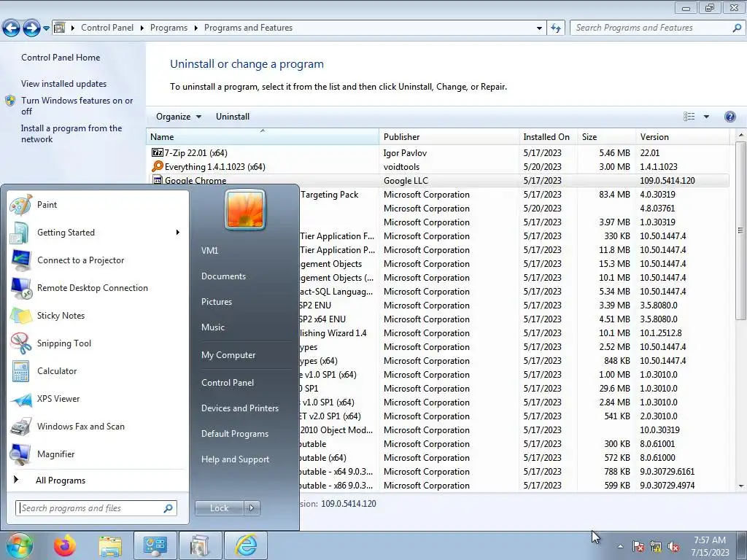Click View installed updates link
Screen dimensions: 747x560
coord(64,84)
